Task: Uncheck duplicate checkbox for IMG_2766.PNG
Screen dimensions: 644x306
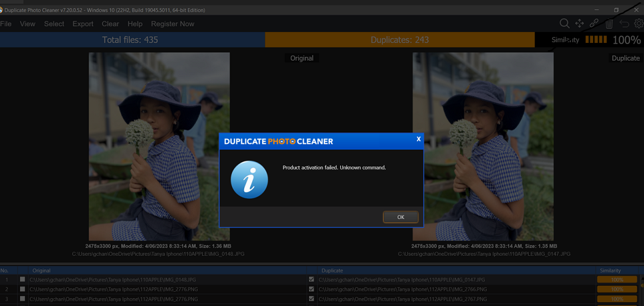Action: click(x=312, y=289)
